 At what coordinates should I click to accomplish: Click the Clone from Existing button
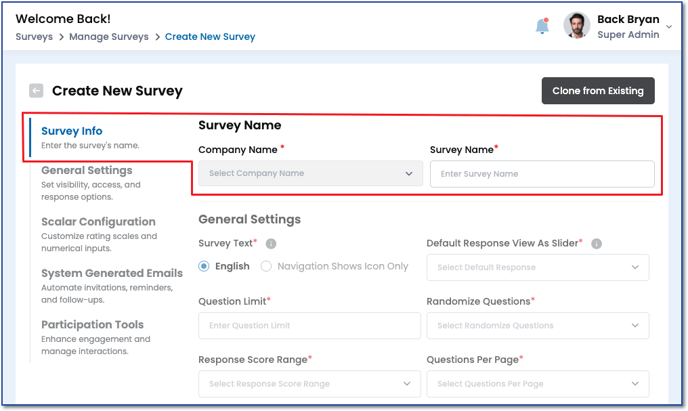pos(598,91)
